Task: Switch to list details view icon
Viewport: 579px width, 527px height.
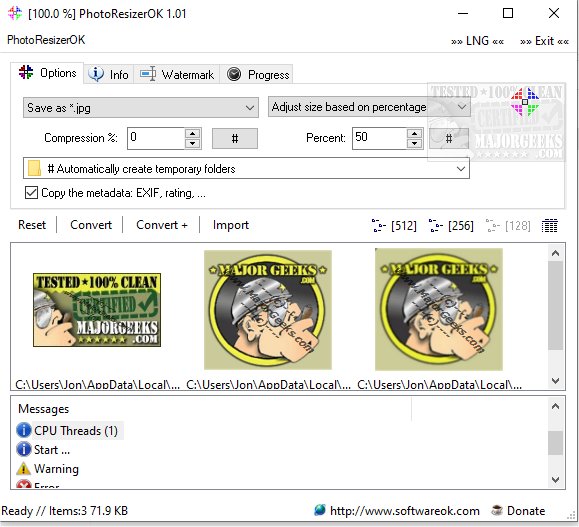Action: tap(549, 225)
